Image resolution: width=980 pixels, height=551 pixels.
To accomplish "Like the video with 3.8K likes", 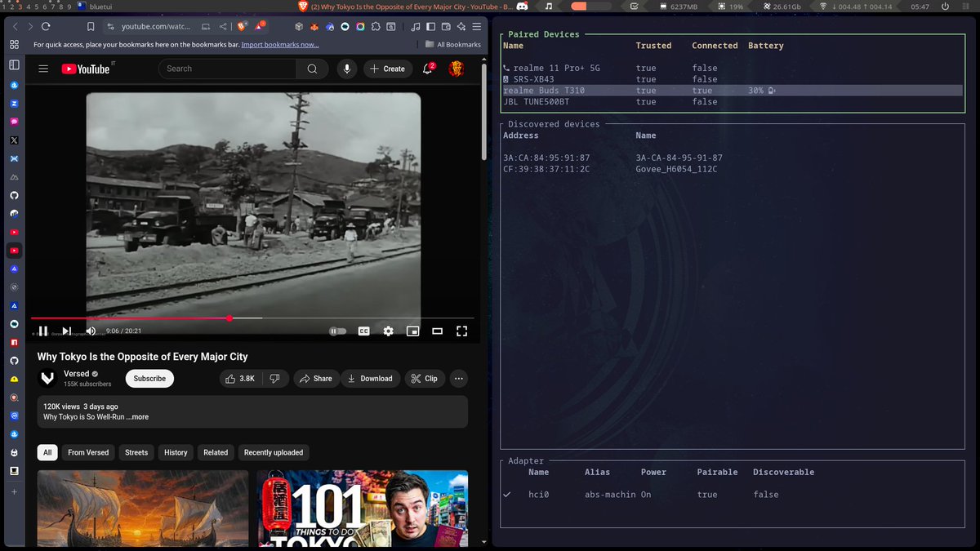I will (x=240, y=379).
